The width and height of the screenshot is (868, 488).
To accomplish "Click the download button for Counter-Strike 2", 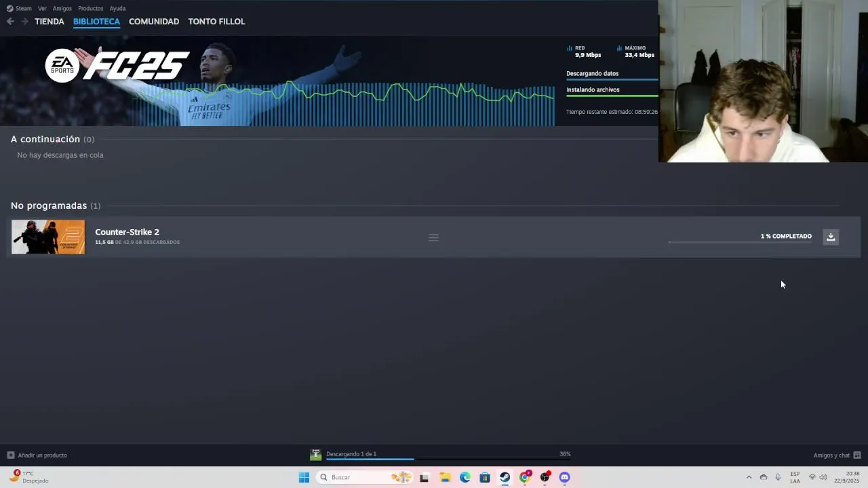I will (x=831, y=237).
